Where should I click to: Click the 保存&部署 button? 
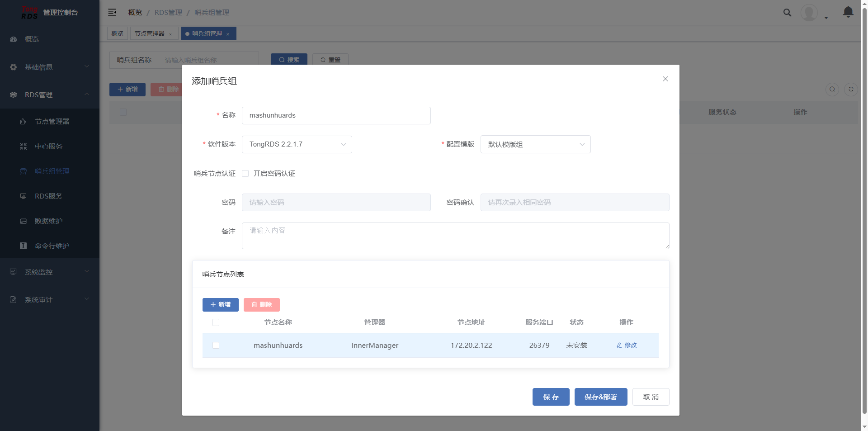(x=601, y=397)
